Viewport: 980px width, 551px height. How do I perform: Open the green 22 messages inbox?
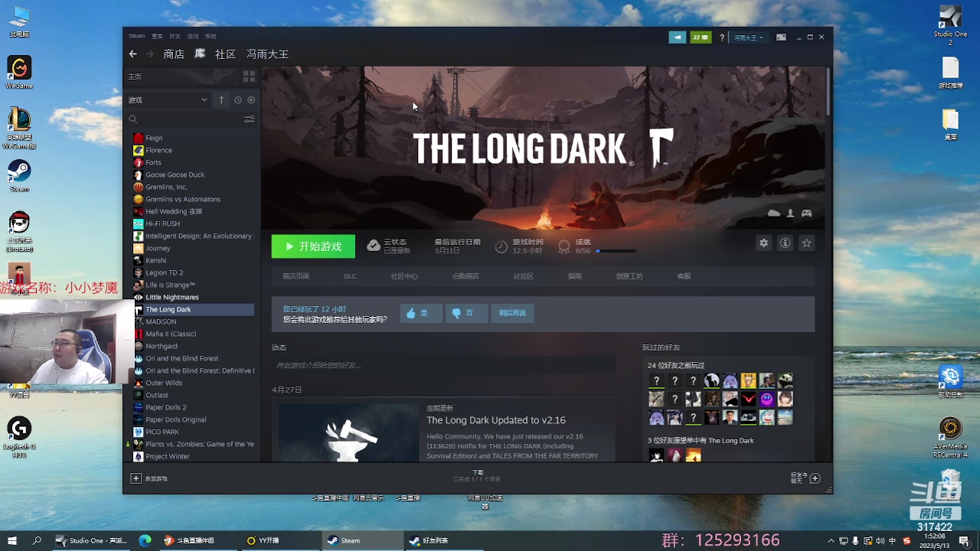tap(701, 37)
